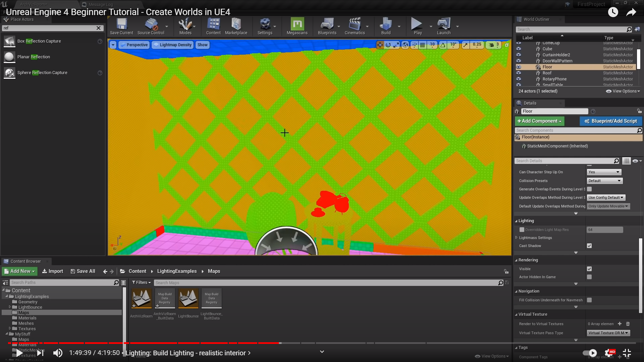The image size is (644, 362).
Task: Hide the Roof actor using eye icon
Action: click(519, 73)
